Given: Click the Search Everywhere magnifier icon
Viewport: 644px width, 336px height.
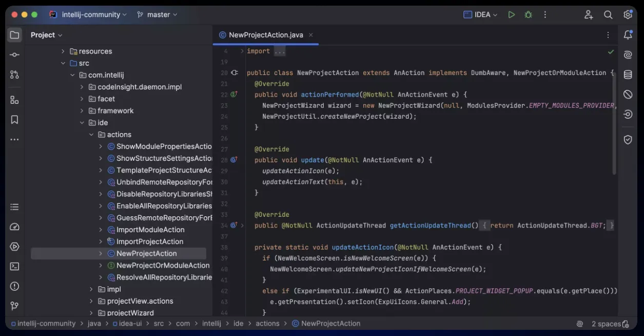Looking at the screenshot, I should point(608,15).
